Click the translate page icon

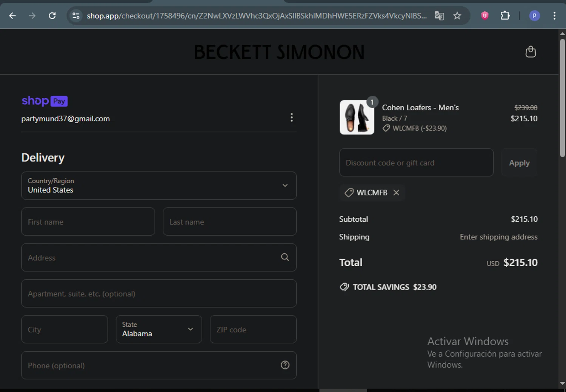(x=439, y=15)
